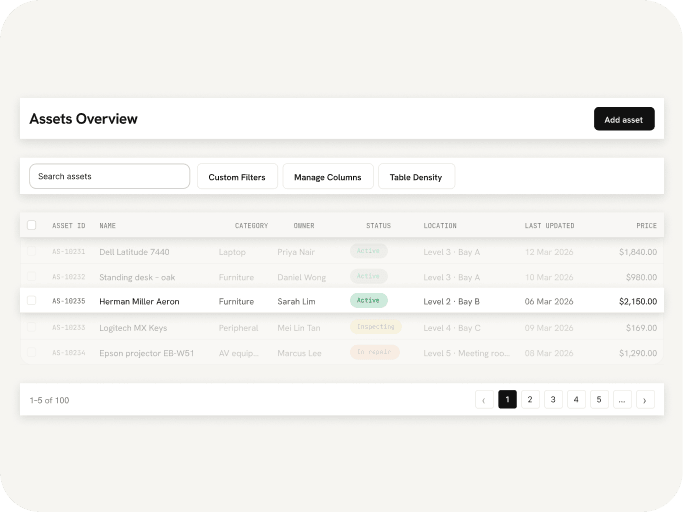Click asset ID AS-10235
This screenshot has height=512, width=683.
click(x=69, y=301)
